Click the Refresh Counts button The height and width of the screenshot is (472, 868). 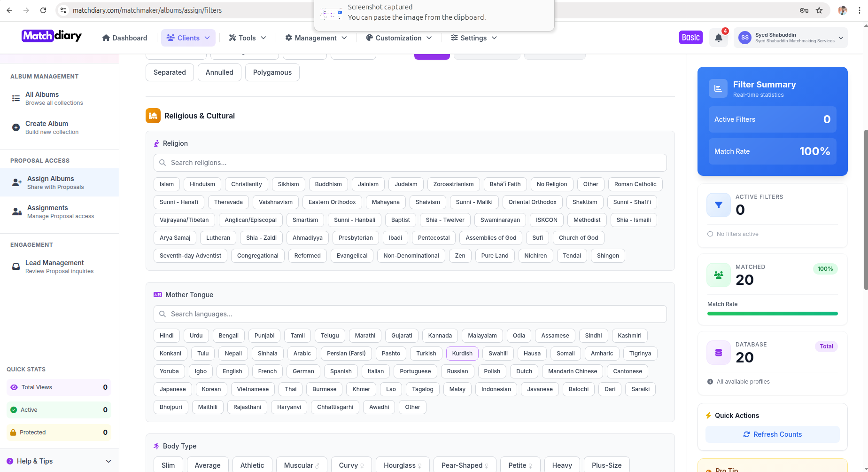(x=772, y=434)
